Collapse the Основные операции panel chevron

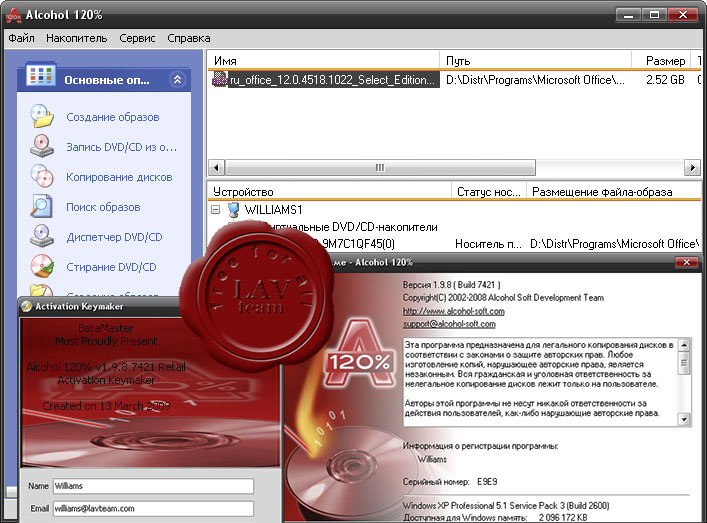coord(178,80)
